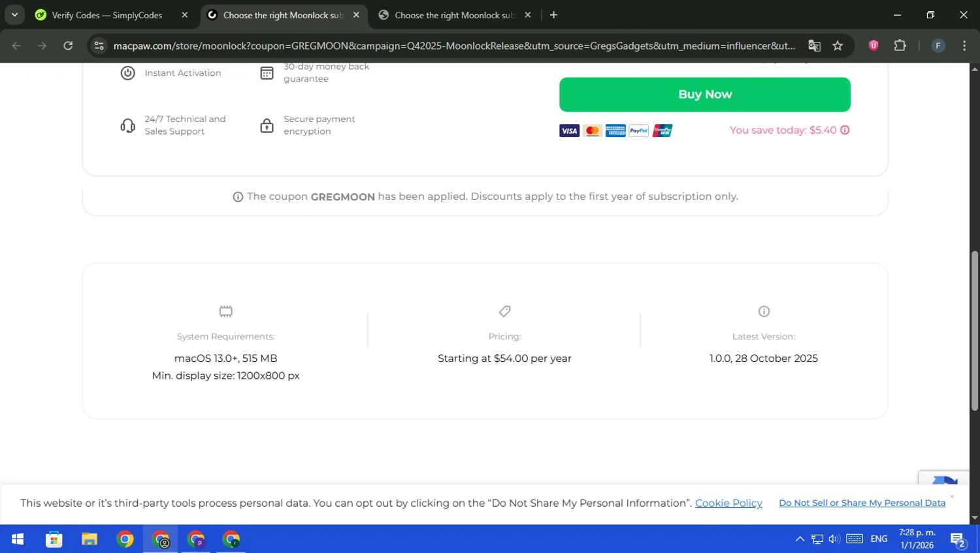This screenshot has height=553, width=980.
Task: Click the info icon before the coupon notice
Action: 238,197
